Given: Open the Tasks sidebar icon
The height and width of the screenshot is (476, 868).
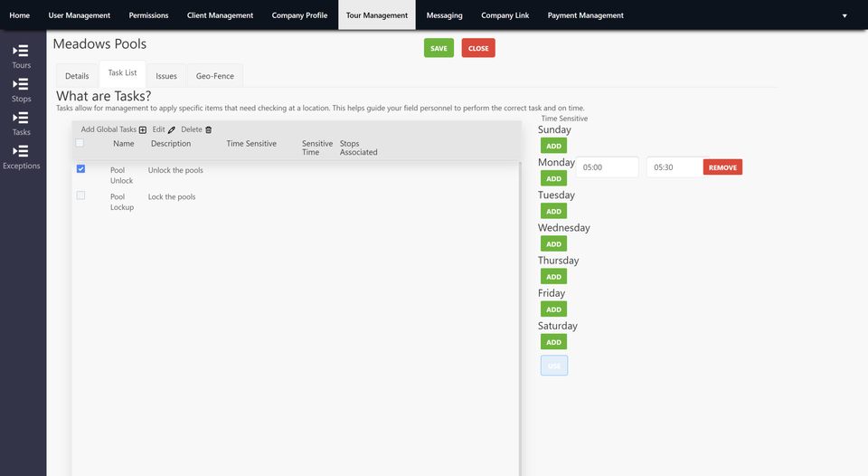Looking at the screenshot, I should click(x=21, y=118).
